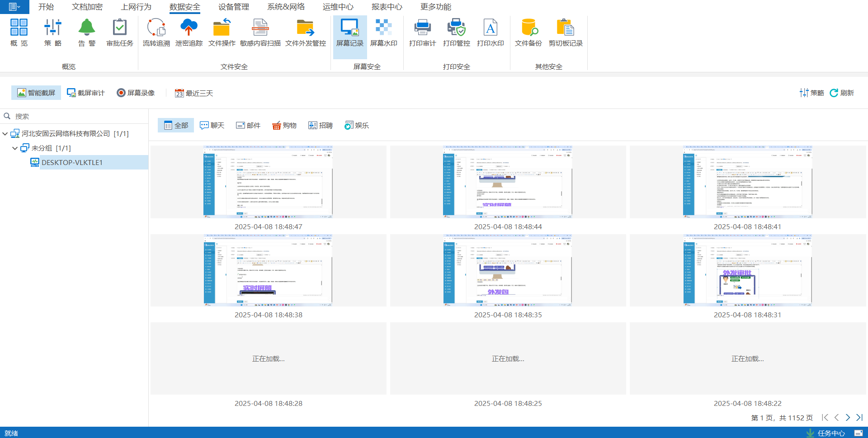Click the 刷新 refresh button
The image size is (868, 438).
point(842,93)
